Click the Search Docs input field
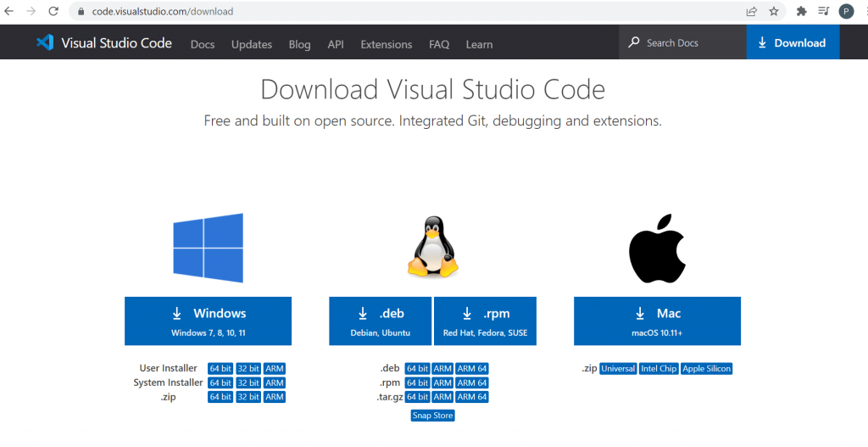The image size is (868, 447). [x=682, y=42]
